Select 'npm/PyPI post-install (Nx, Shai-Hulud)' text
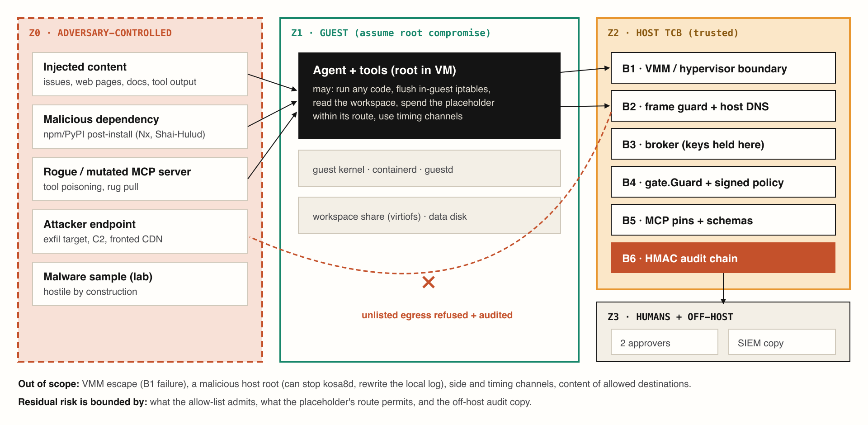Image resolution: width=868 pixels, height=425 pixels. tap(124, 134)
